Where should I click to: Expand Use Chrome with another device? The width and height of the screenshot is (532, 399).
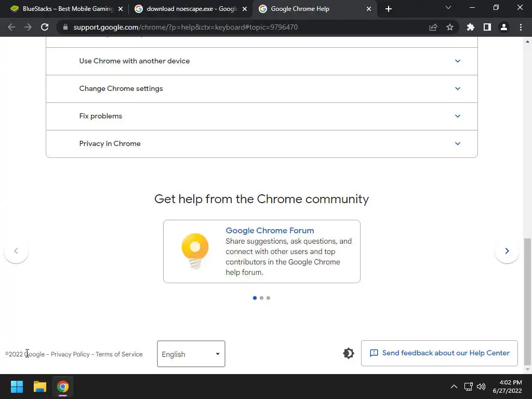[262, 61]
